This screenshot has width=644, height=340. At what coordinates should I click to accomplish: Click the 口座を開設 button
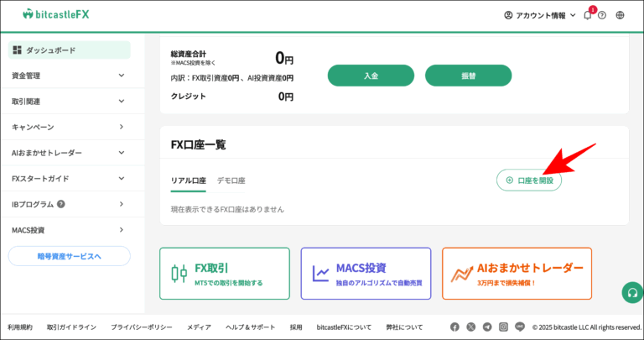click(x=529, y=180)
